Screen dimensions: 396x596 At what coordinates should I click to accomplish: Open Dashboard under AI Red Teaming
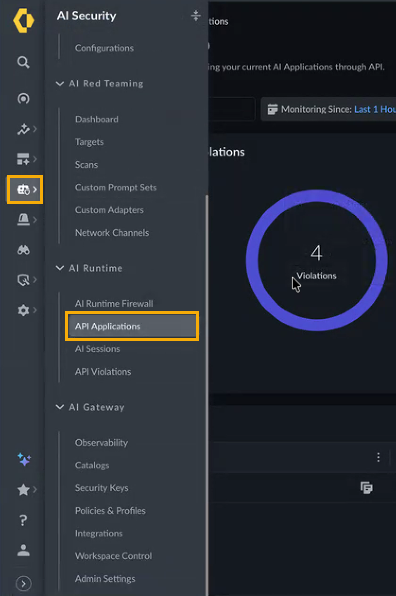[97, 119]
